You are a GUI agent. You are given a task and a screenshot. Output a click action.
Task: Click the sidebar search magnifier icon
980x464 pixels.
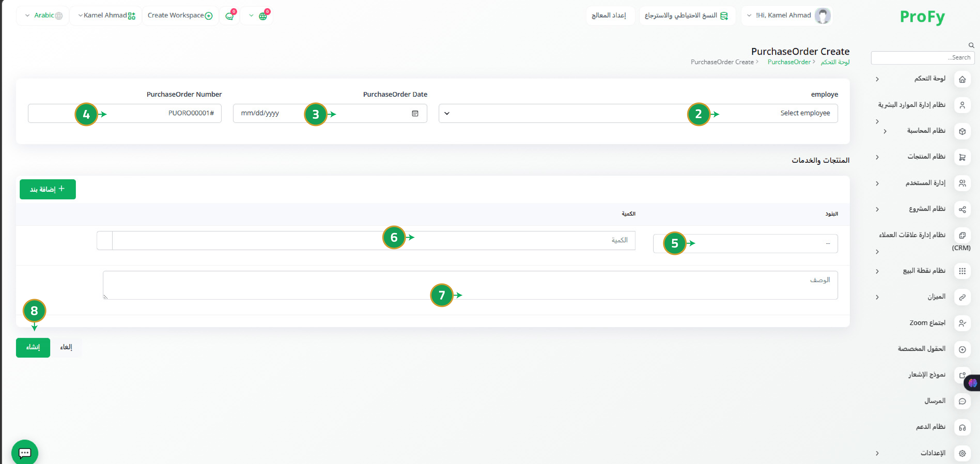click(971, 45)
